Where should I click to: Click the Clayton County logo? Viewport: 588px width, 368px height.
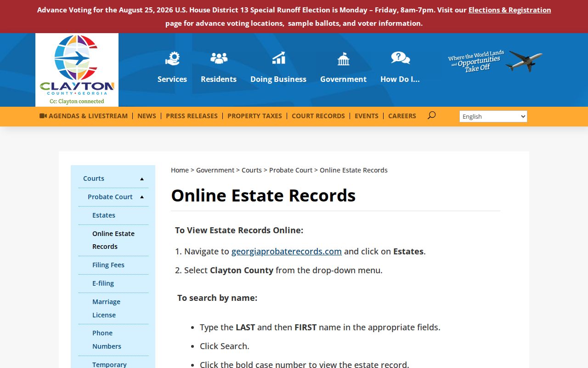tap(77, 70)
